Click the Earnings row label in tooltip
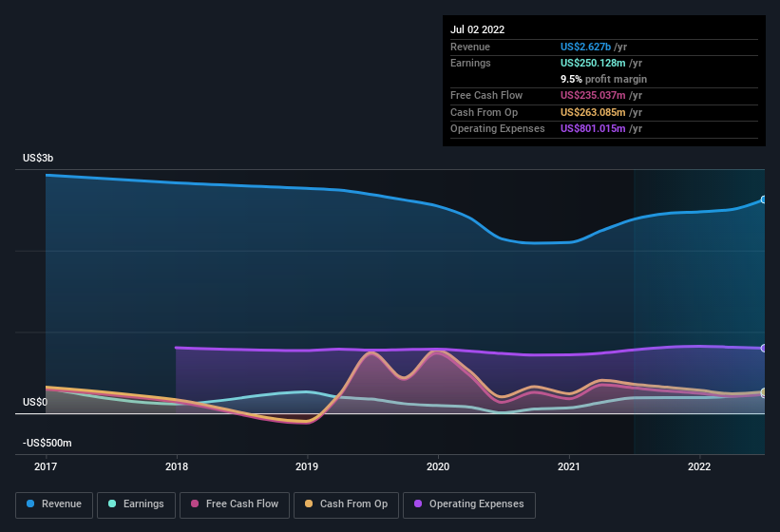Screen dimensions: 780x532 (470, 63)
